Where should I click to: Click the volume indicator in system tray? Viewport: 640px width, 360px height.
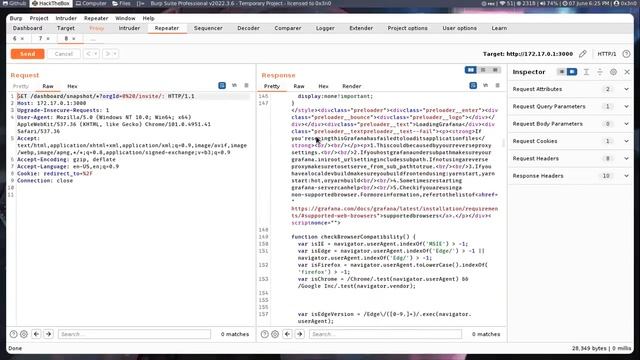tap(549, 3)
